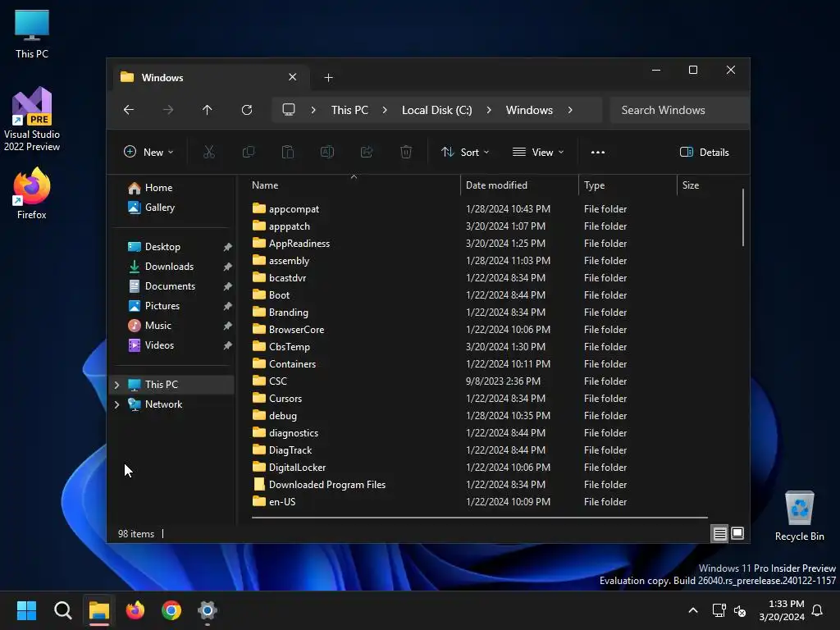This screenshot has height=630, width=840.
Task: Unpin Music using its pin icon
Action: 228,326
